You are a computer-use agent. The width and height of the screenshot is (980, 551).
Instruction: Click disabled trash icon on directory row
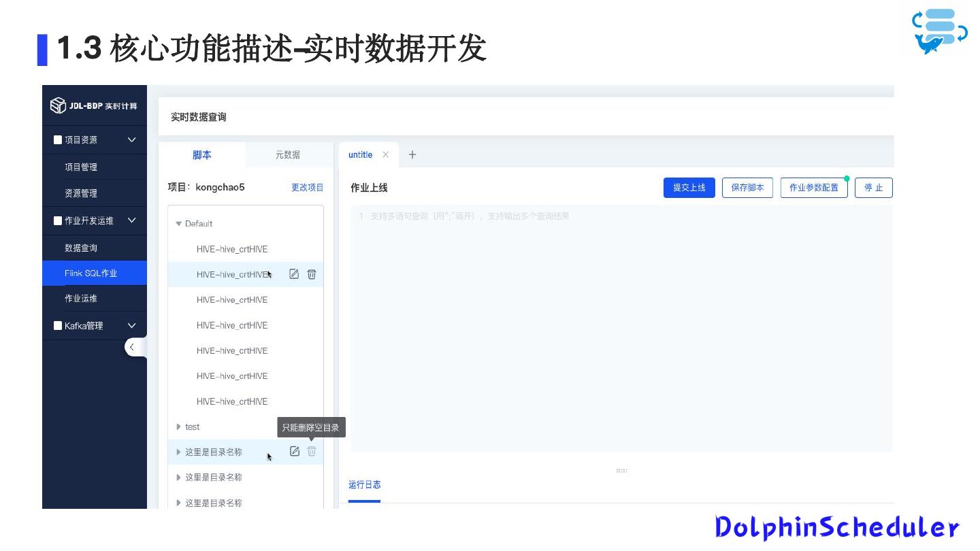point(312,452)
